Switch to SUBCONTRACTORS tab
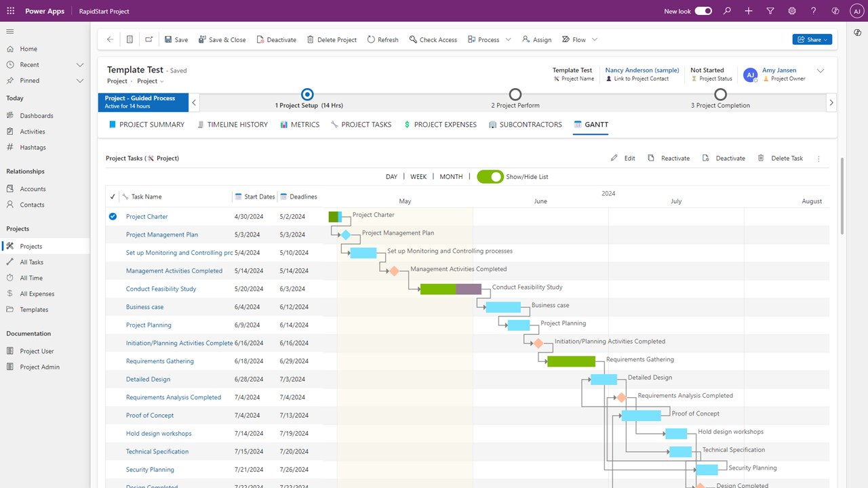The width and height of the screenshot is (868, 488). tap(526, 125)
